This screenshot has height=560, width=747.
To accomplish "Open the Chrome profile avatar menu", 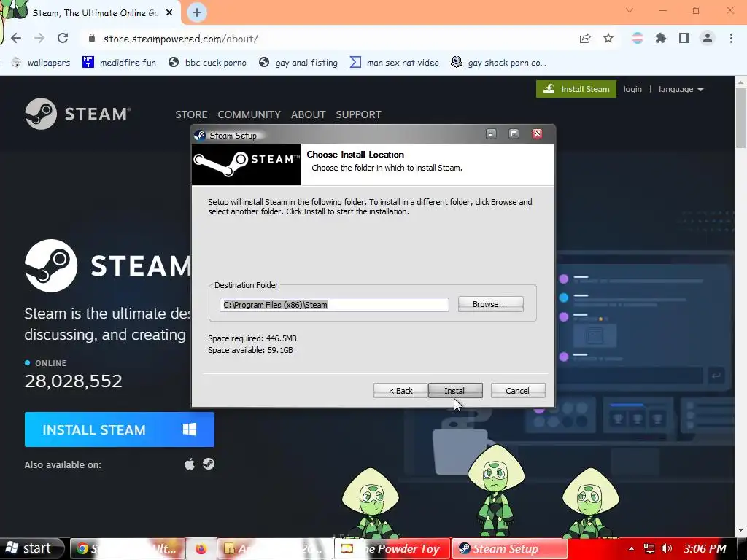I will (708, 38).
